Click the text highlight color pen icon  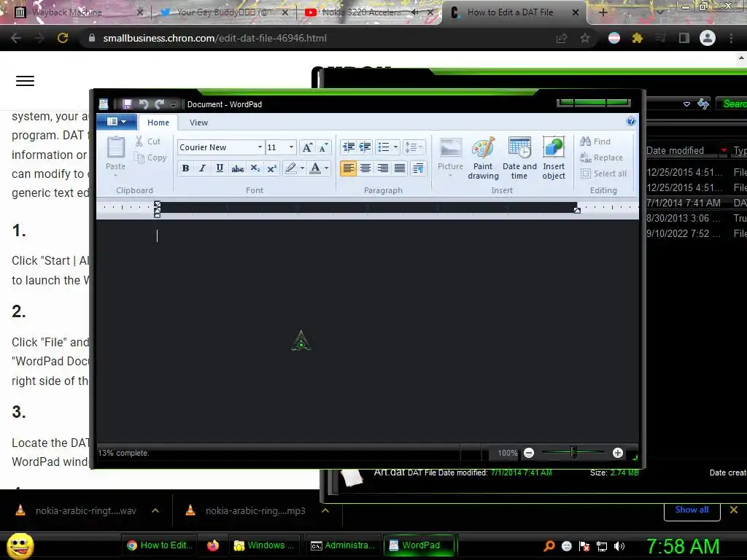(290, 168)
